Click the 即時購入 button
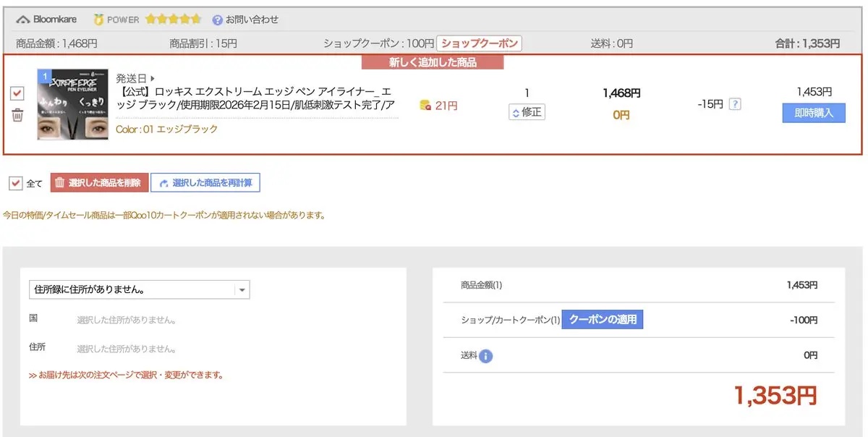The width and height of the screenshot is (868, 437). [x=814, y=113]
